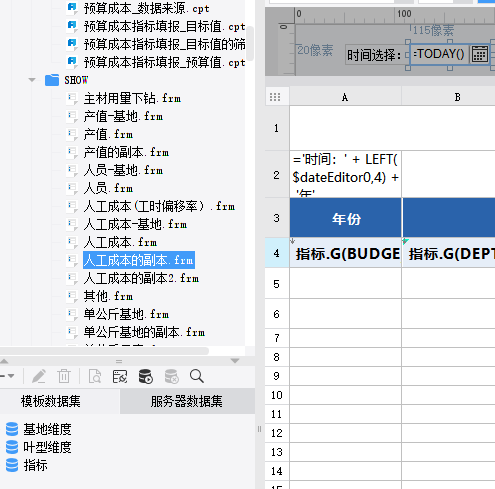Click the dotted select-all corner of the grid

pyautogui.click(x=275, y=97)
